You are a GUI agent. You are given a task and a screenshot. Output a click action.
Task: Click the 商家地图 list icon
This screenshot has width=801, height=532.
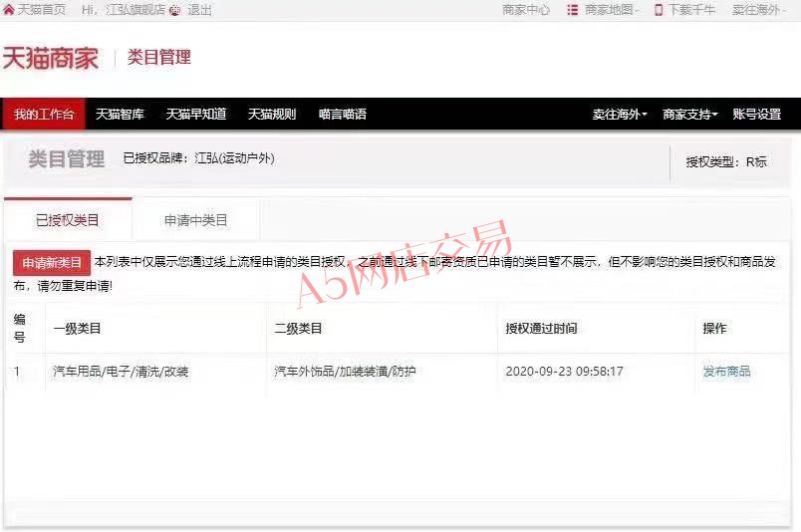pos(572,10)
